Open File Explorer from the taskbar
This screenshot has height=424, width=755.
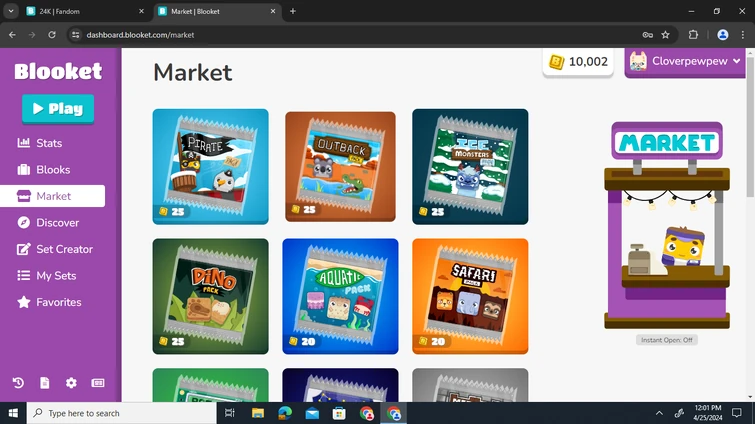[x=258, y=413]
